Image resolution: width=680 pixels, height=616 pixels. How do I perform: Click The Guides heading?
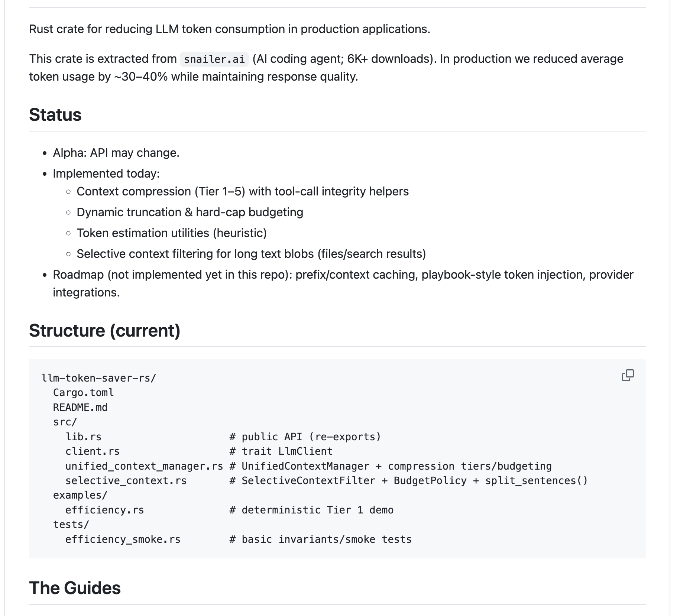(75, 588)
